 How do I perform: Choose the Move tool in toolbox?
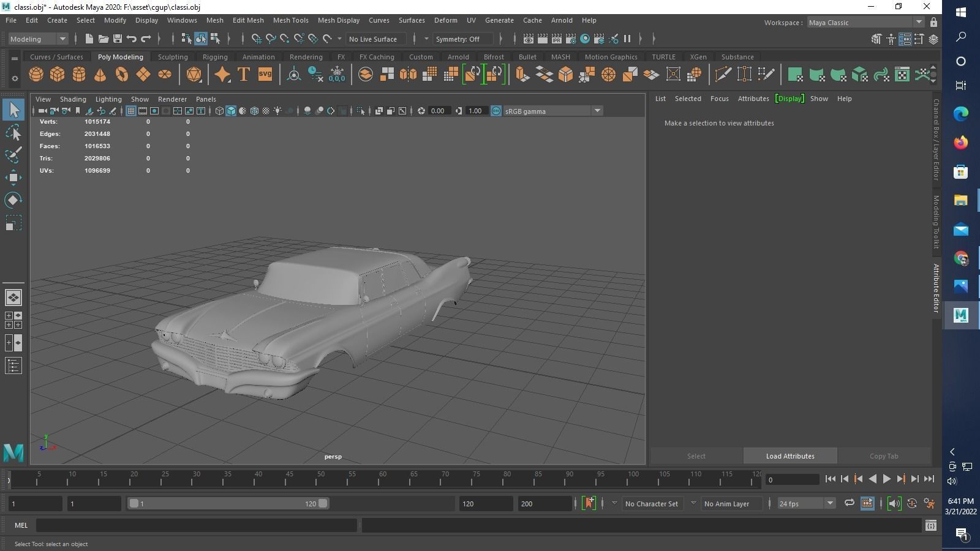13,178
